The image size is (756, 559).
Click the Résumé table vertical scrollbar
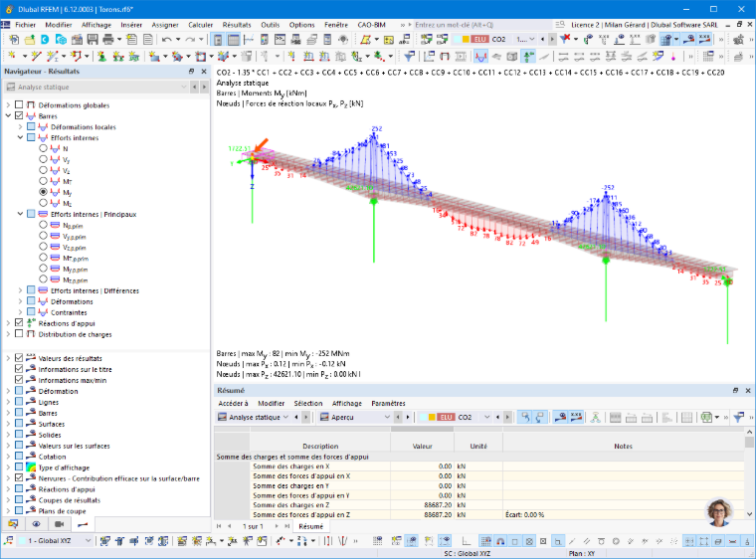pyautogui.click(x=749, y=472)
